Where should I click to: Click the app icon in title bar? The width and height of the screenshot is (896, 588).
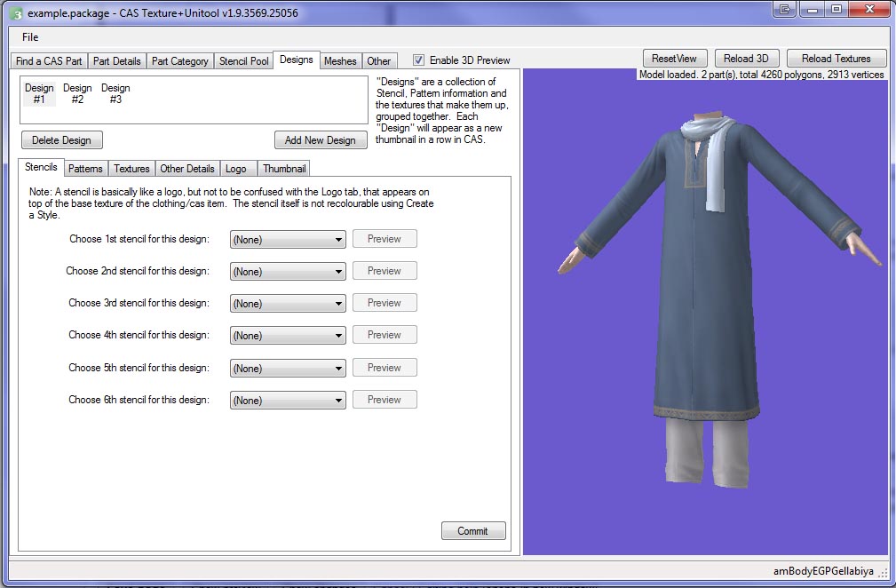[x=15, y=12]
